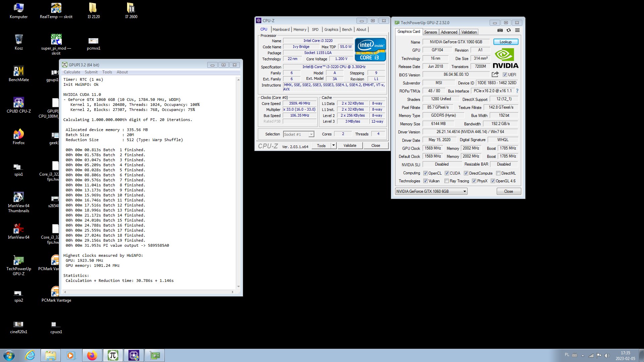Click GPUPI vertical scrollbar down arrow
This screenshot has height=362, width=644.
point(238,287)
